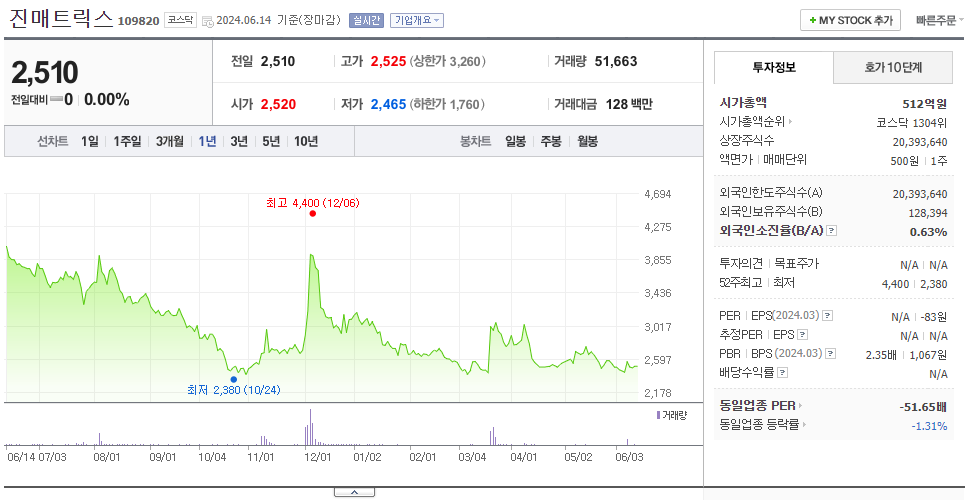Select the 5년 line chart period
This screenshot has width=968, height=500.
point(271,141)
